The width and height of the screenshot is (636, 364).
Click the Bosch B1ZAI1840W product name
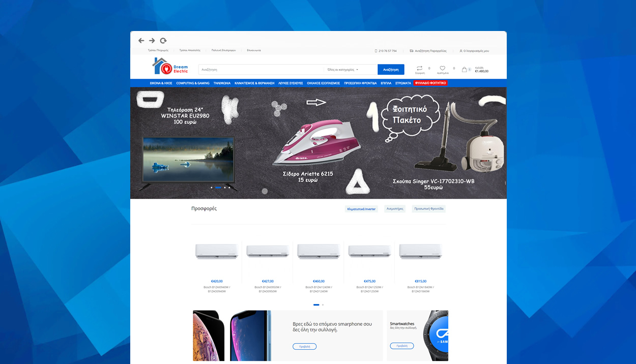(420, 289)
